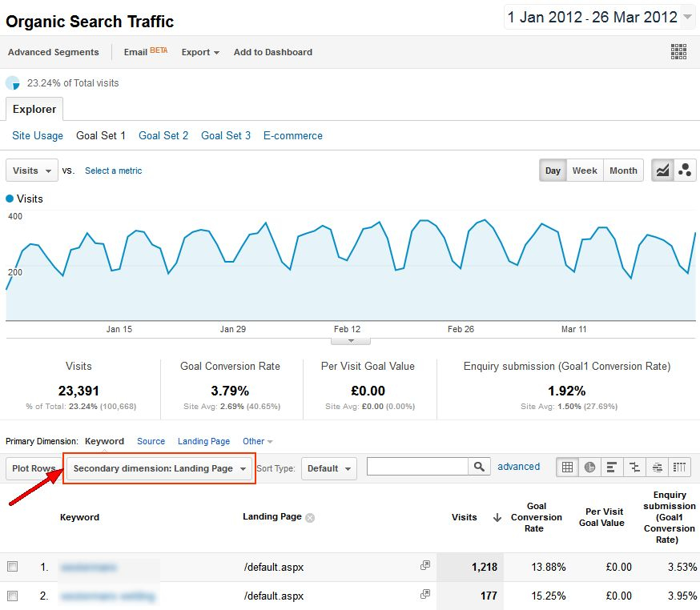This screenshot has width=700, height=610.
Task: Switch to motion chart view
Action: pyautogui.click(x=685, y=171)
